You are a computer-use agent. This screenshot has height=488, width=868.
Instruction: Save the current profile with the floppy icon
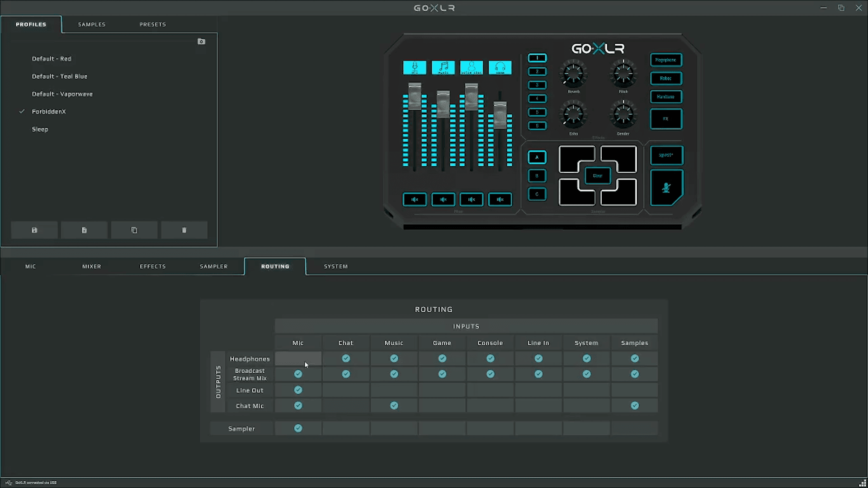[x=34, y=230]
